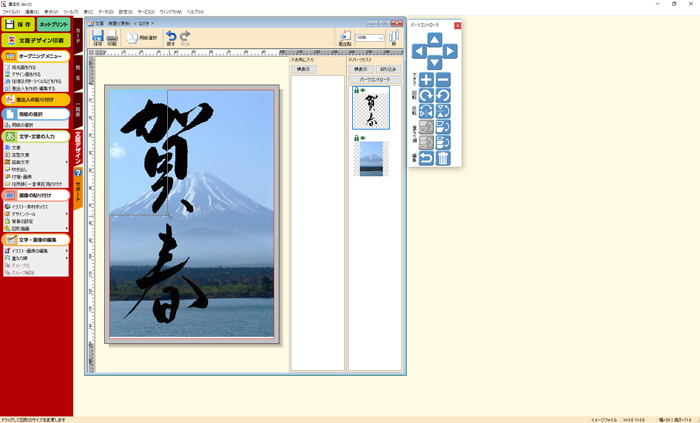This screenshot has height=423, width=700.
Task: Toggle visibility eye of the Mt. Fuji part
Action: (x=361, y=138)
